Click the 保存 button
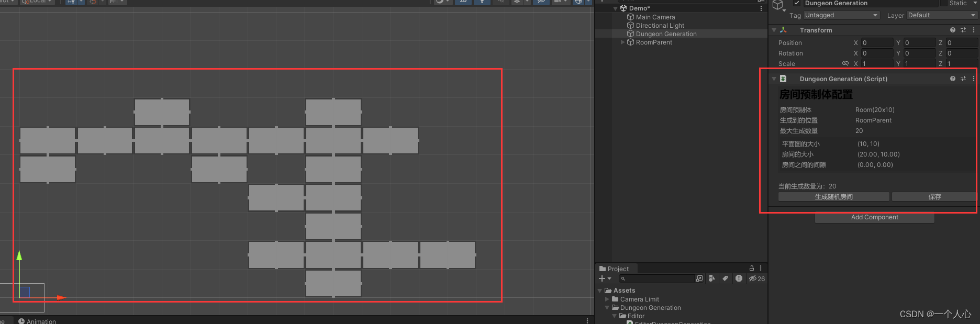 934,197
